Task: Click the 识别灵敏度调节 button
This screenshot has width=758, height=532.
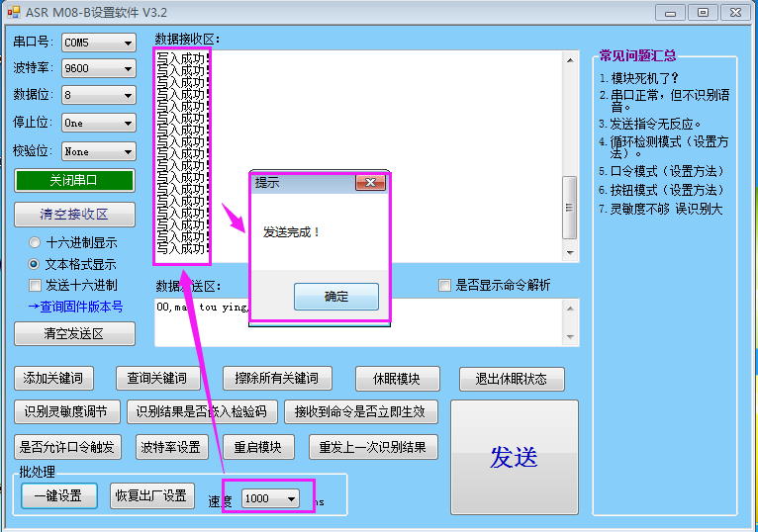Action: (66, 411)
